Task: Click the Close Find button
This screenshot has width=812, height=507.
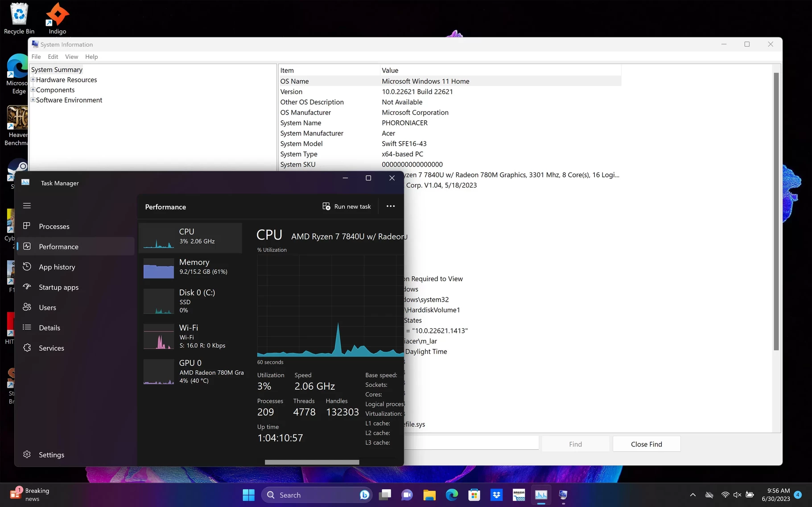Action: pyautogui.click(x=647, y=444)
